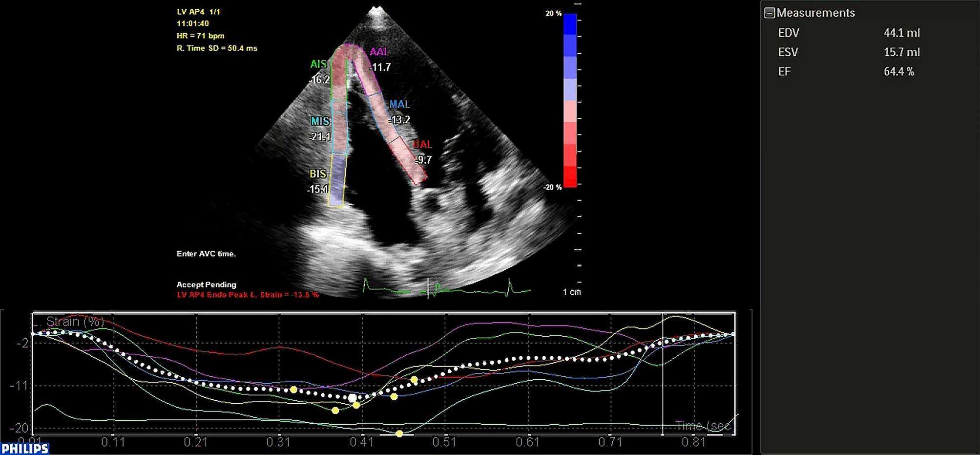The height and width of the screenshot is (455, 980).
Task: Click the Accept Pending control
Action: [206, 284]
